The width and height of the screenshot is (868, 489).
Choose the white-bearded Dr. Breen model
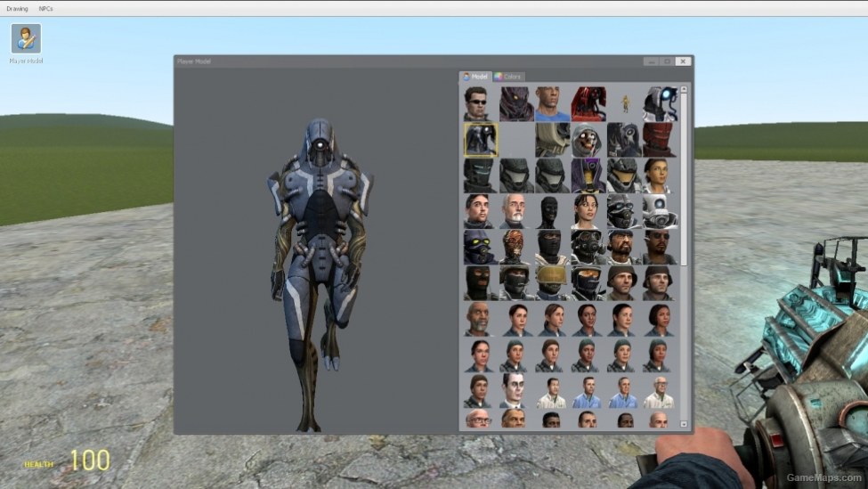[515, 211]
